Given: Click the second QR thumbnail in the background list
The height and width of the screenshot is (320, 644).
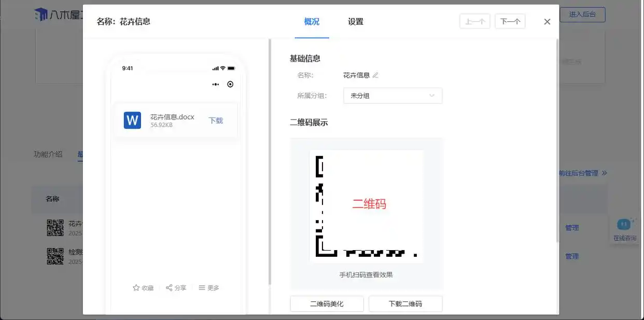Looking at the screenshot, I should coord(55,256).
